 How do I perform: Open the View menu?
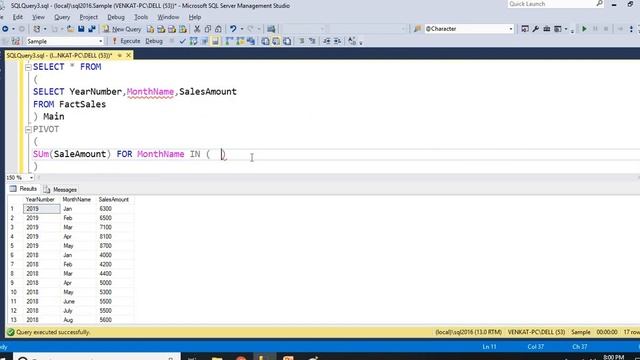pyautogui.click(x=38, y=17)
